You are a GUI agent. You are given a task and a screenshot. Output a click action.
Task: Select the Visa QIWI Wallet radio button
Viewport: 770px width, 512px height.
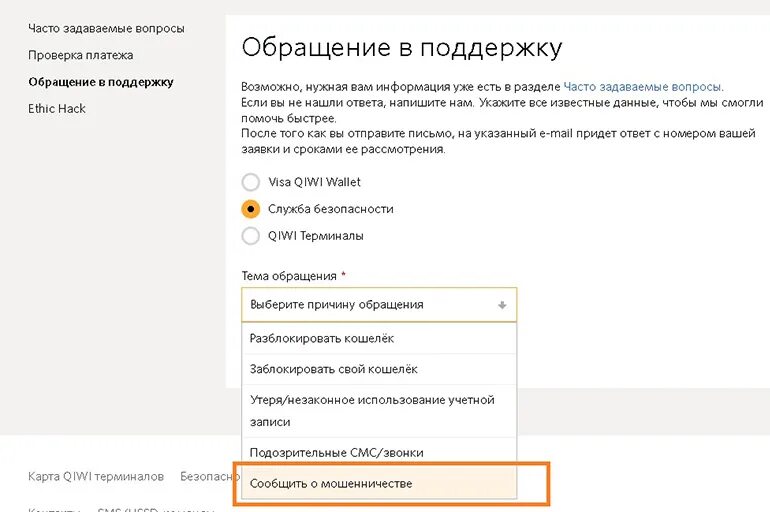(x=250, y=182)
